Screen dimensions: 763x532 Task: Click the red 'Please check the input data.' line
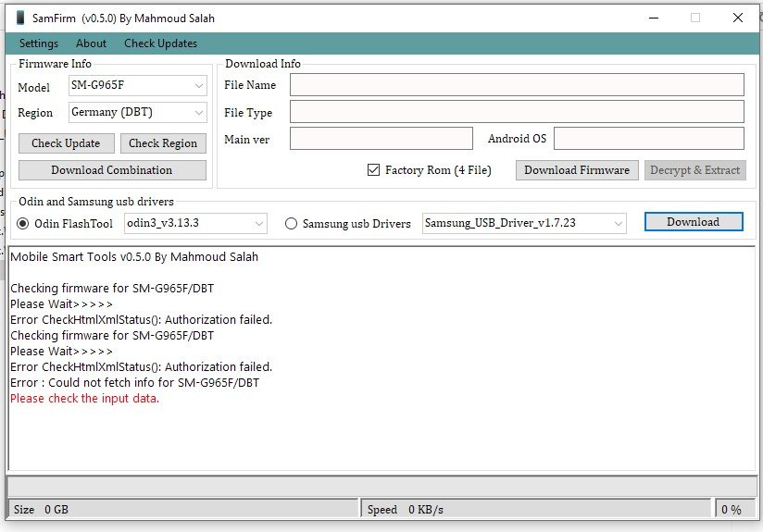click(x=84, y=398)
